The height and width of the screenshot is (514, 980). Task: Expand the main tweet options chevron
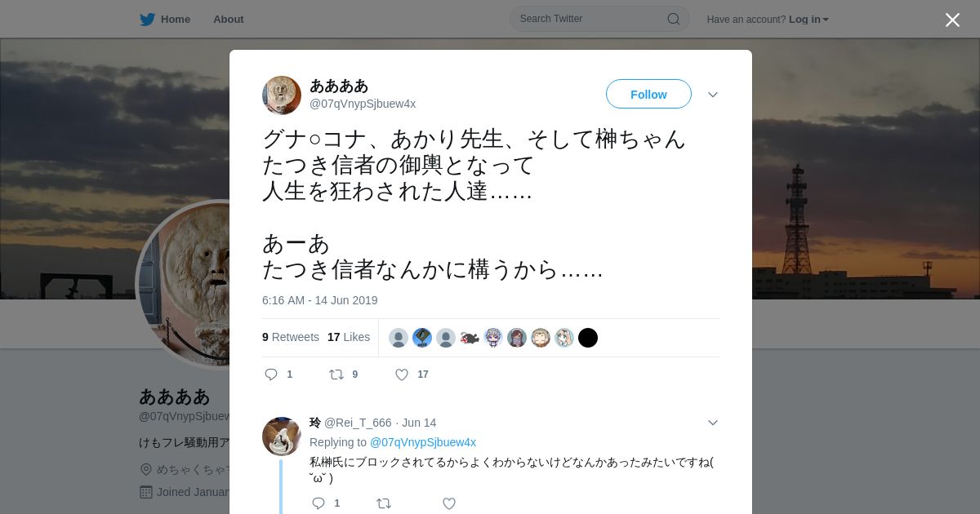point(713,95)
